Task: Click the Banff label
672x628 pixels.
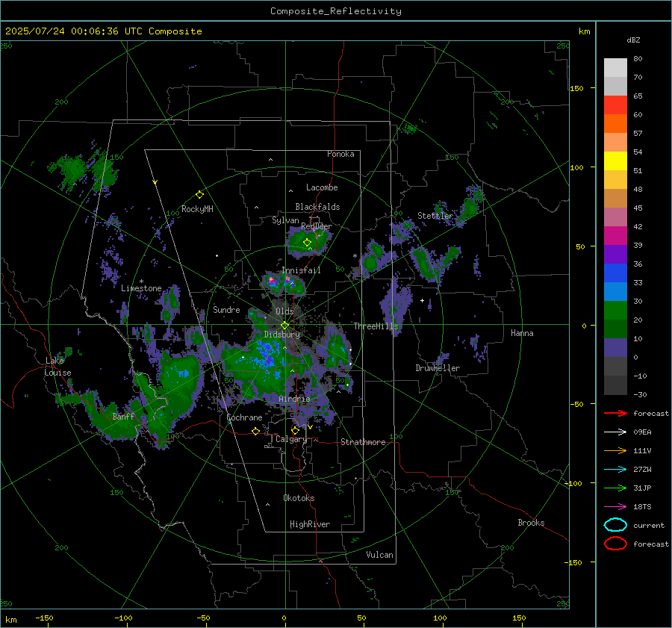Action: coord(123,416)
